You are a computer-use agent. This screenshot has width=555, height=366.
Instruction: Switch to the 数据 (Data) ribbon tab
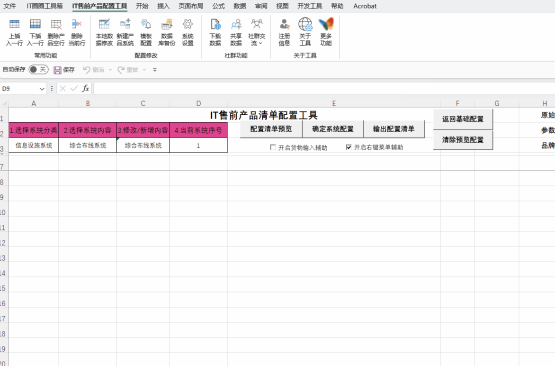point(240,6)
